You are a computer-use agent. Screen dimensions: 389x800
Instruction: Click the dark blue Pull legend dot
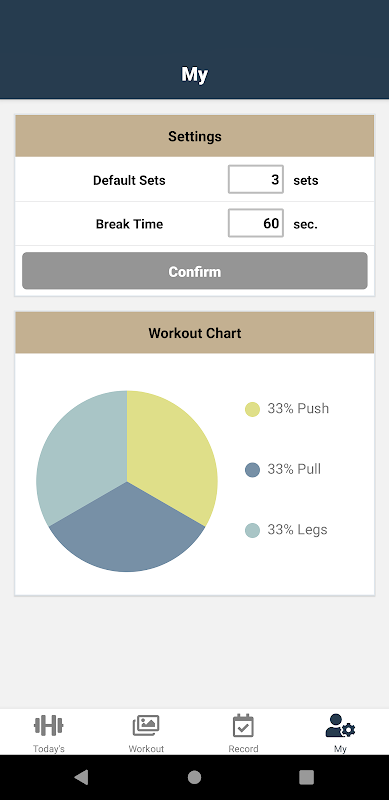tap(252, 470)
